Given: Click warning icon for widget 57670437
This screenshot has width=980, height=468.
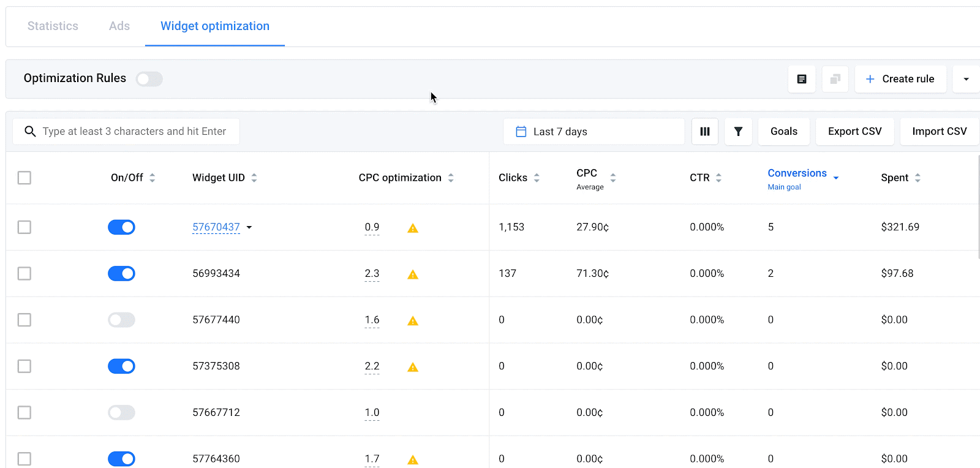Looking at the screenshot, I should tap(413, 228).
